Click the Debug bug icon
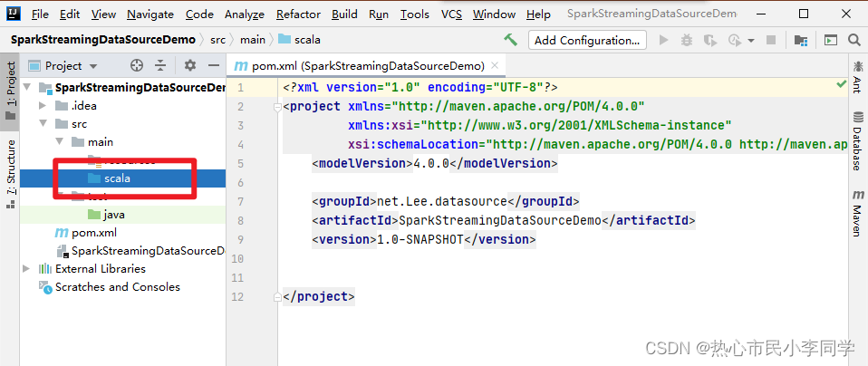 pos(687,40)
